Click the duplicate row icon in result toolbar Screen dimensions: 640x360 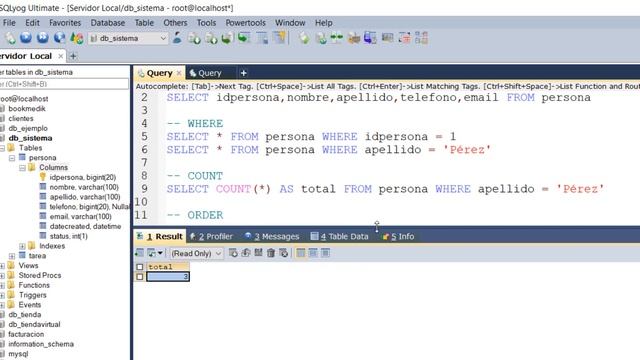pyautogui.click(x=246, y=253)
